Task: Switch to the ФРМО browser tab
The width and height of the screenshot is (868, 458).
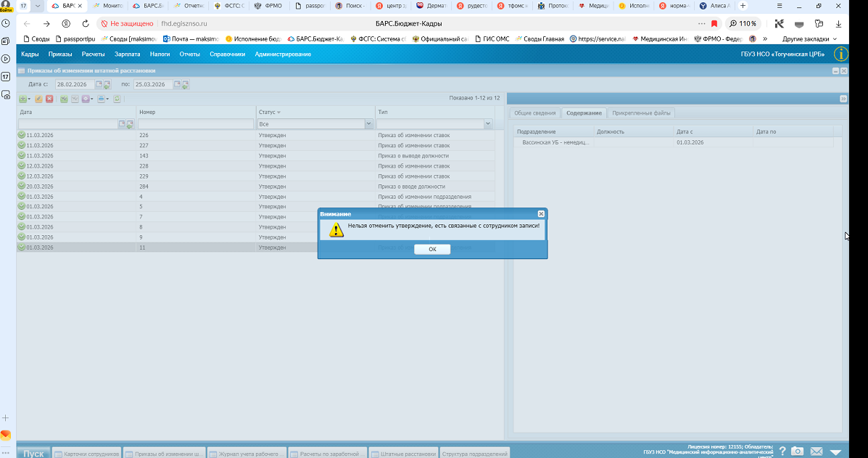Action: point(270,6)
